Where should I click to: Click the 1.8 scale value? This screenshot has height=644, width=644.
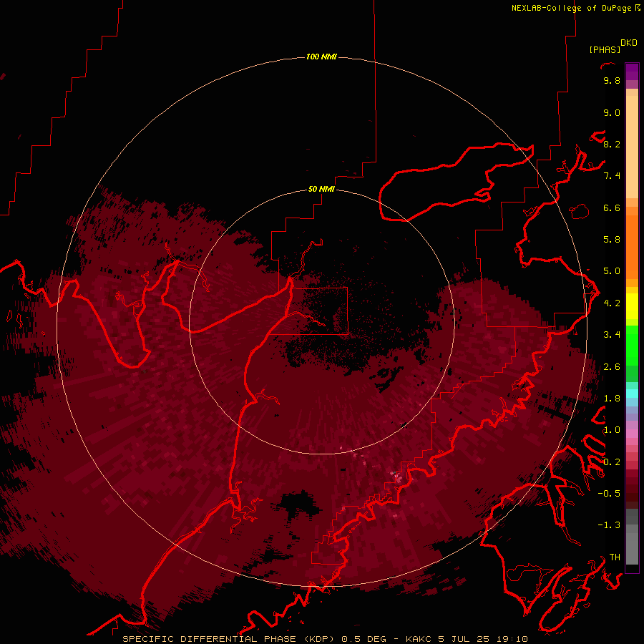click(612, 399)
